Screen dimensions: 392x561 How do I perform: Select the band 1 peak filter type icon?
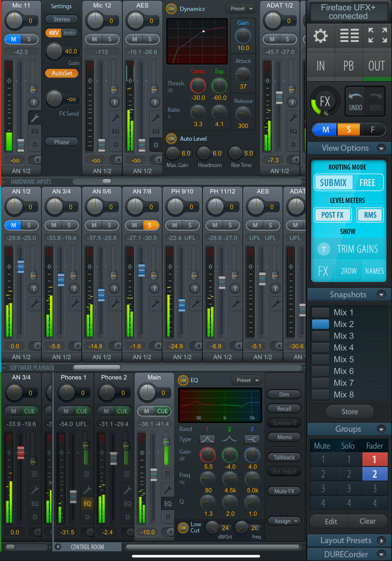[207, 439]
